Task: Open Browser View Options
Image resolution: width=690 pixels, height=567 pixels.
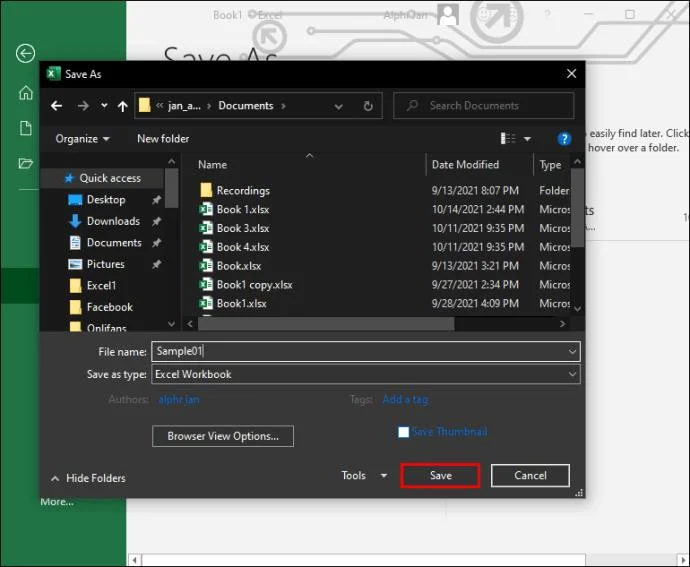Action: pyautogui.click(x=223, y=436)
